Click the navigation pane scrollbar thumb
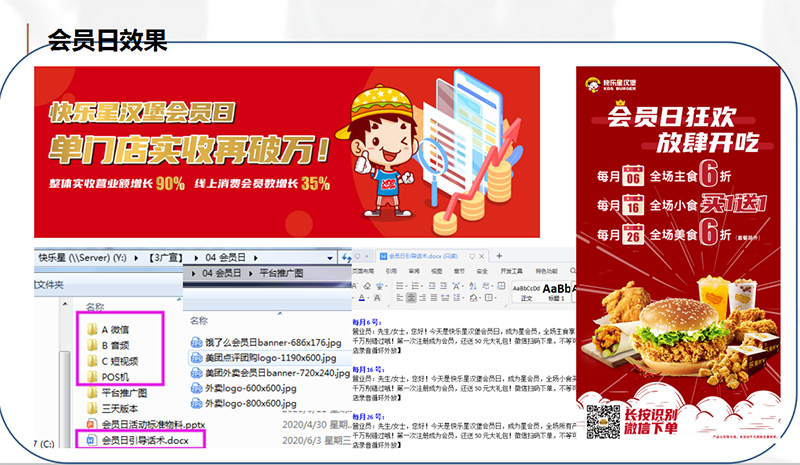The width and height of the screenshot is (800, 465). (65, 398)
